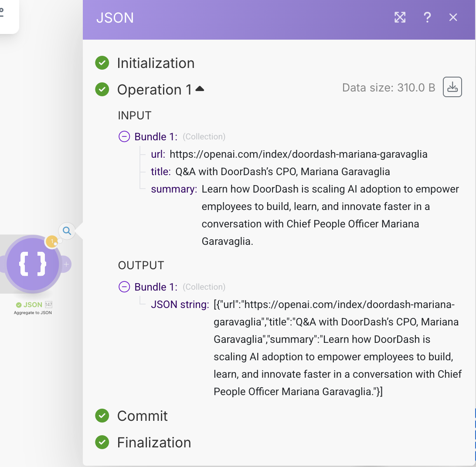
Task: Click the green check beside Finalization
Action: (x=102, y=443)
